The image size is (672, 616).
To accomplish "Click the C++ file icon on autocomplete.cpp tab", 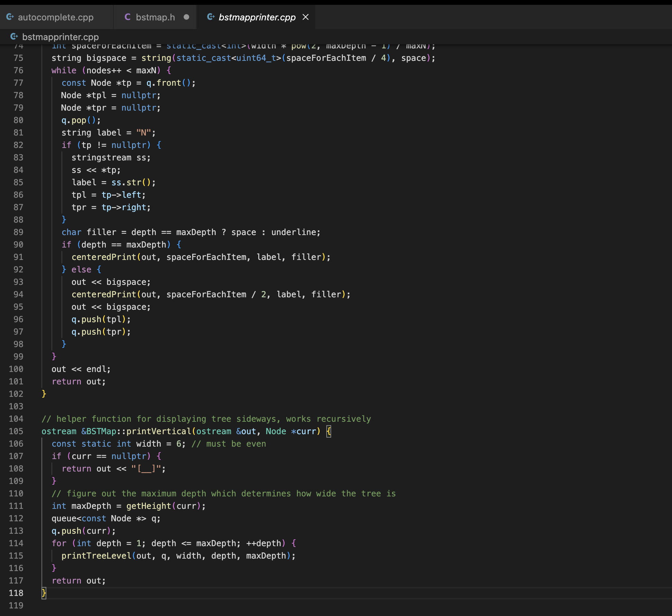I will pyautogui.click(x=10, y=17).
